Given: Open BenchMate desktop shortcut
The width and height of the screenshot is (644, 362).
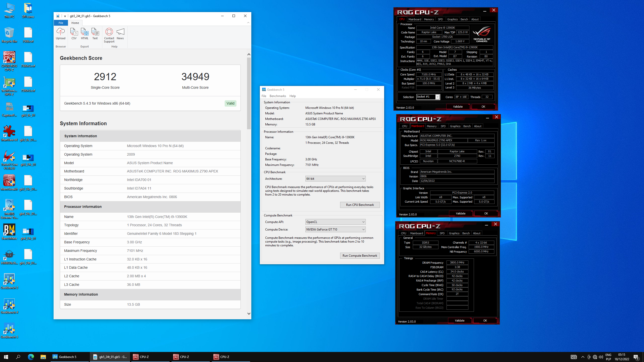Looking at the screenshot, I should tap(9, 232).
